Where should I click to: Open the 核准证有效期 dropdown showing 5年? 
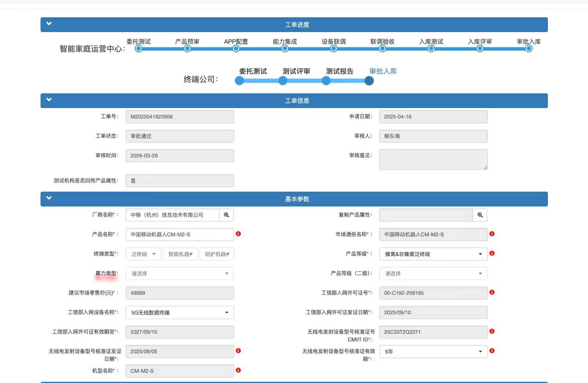tap(434, 351)
